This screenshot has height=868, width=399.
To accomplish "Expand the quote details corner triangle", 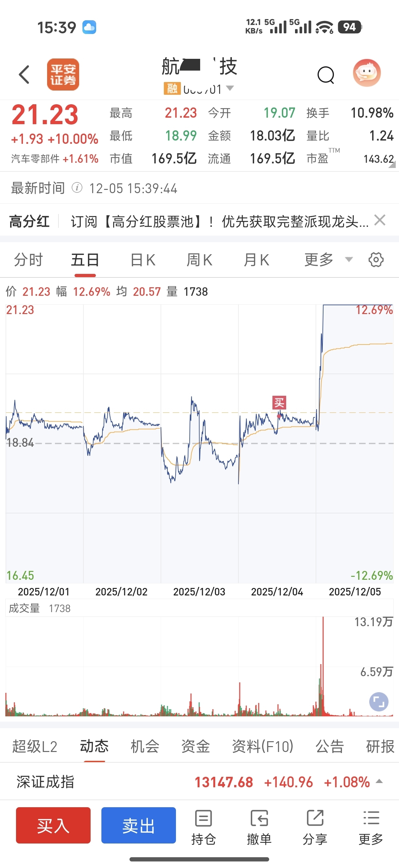I will point(392,165).
